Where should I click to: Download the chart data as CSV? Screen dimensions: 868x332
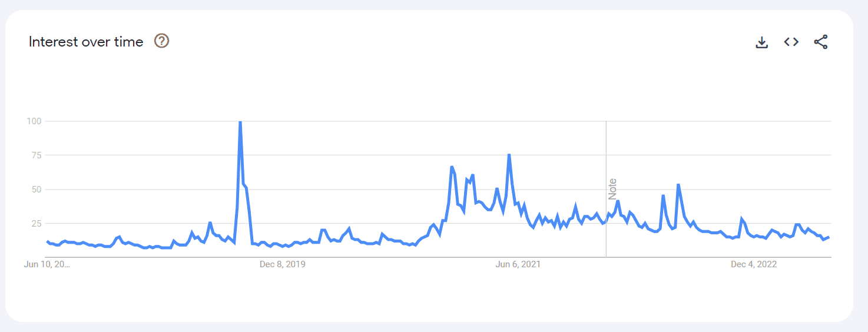point(761,42)
